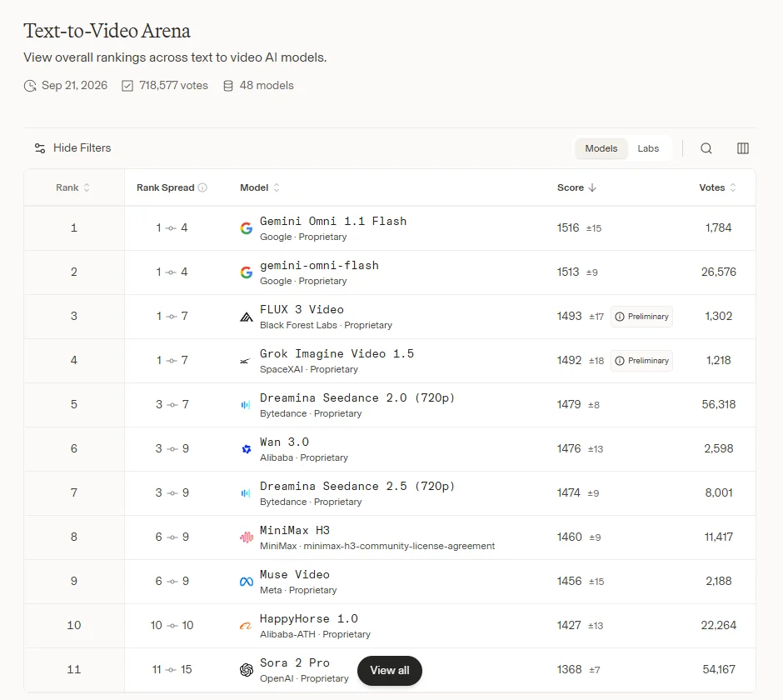Click the 11 ⊸ 15 rank spread for Sora 2 Pro
Viewport: 783px width, 700px height.
pyautogui.click(x=172, y=669)
